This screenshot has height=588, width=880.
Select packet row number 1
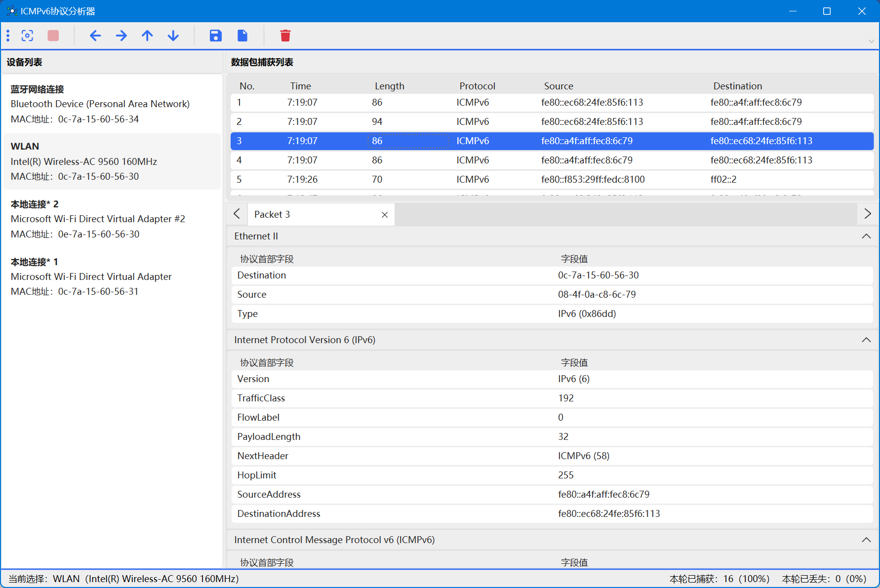pyautogui.click(x=552, y=103)
